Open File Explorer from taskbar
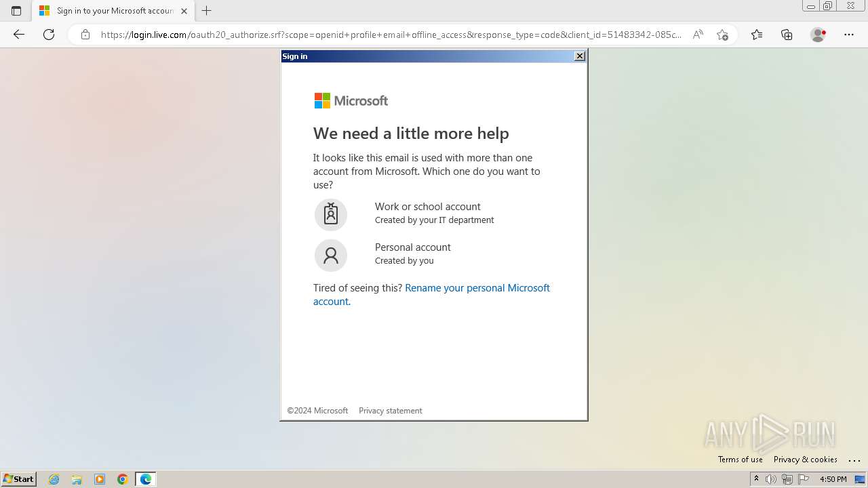This screenshot has width=868, height=488. click(x=77, y=479)
